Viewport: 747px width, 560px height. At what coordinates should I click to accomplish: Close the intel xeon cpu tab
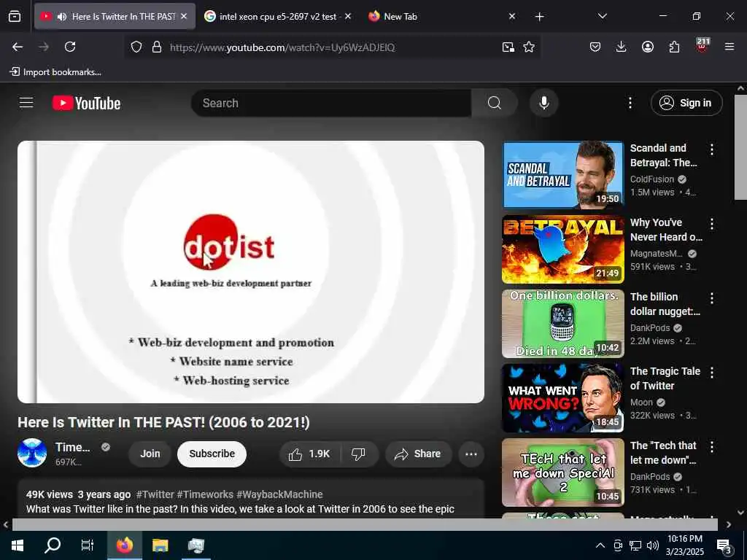click(x=348, y=17)
